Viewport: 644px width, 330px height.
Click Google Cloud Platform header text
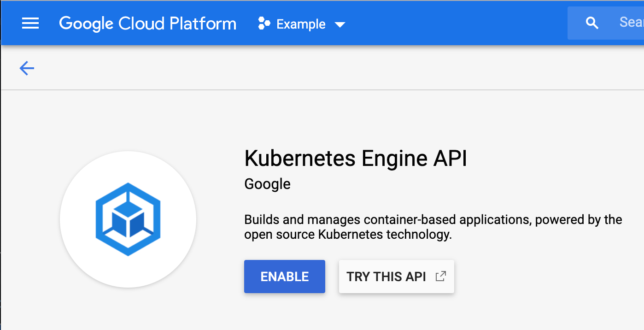click(147, 23)
